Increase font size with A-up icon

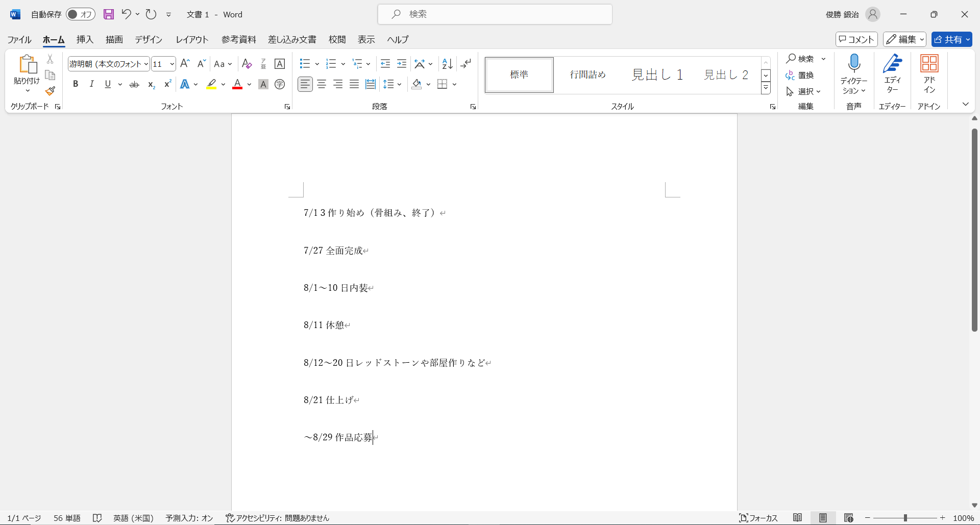pyautogui.click(x=185, y=63)
